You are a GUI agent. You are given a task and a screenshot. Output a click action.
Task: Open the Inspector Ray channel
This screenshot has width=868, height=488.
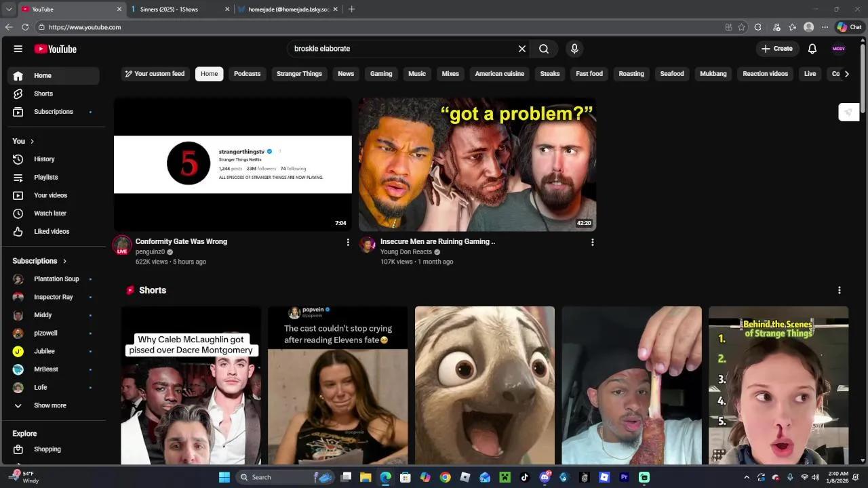coord(54,297)
